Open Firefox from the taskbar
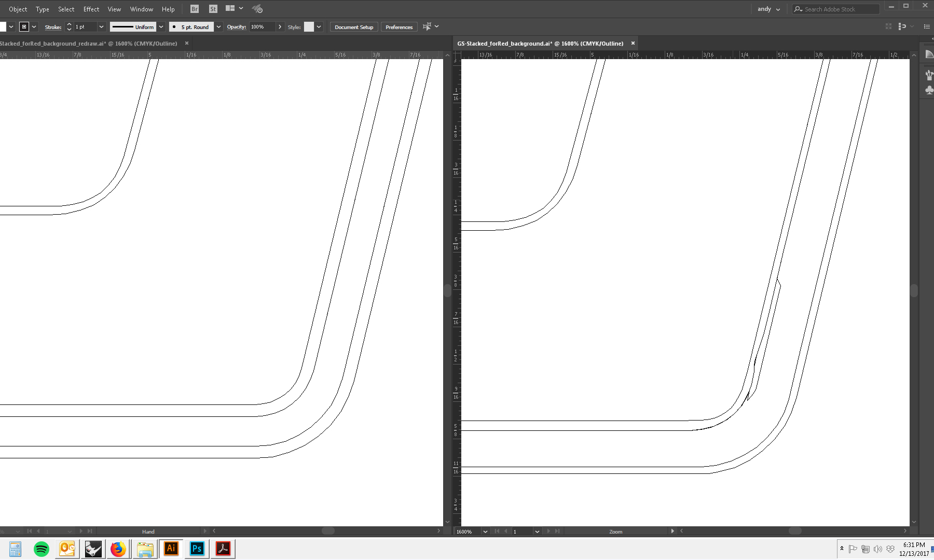The height and width of the screenshot is (560, 934). (x=118, y=549)
